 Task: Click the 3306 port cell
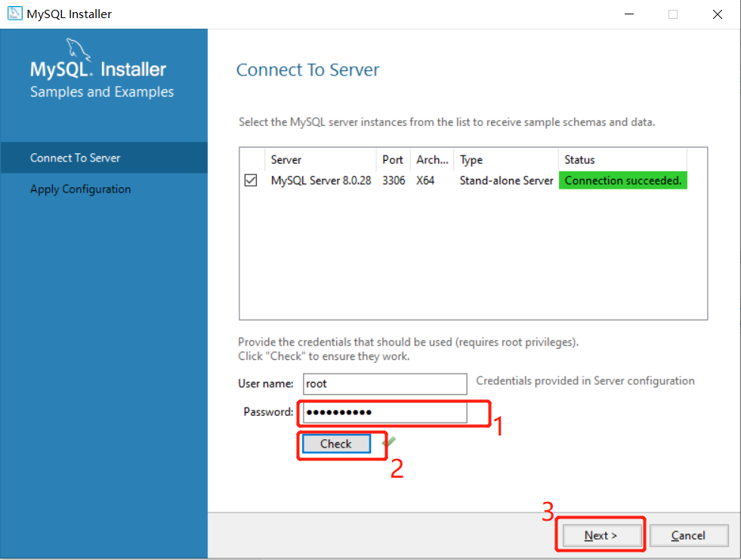click(x=394, y=180)
